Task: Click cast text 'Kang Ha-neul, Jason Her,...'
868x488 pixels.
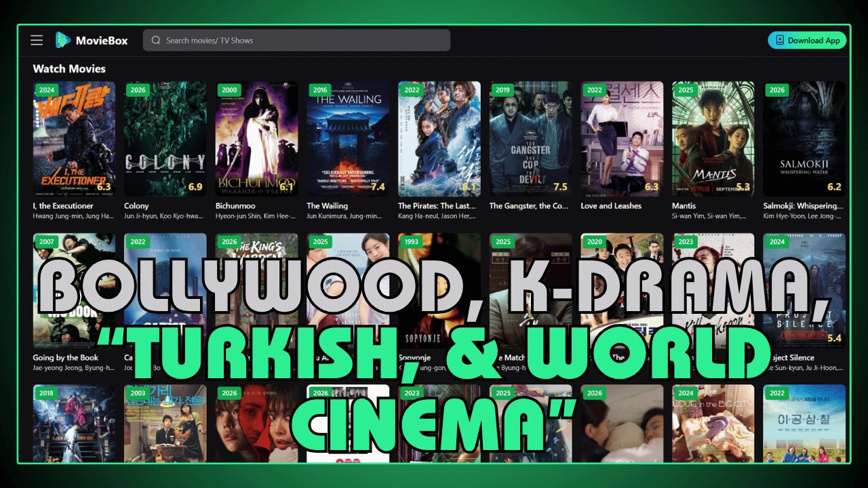Action: click(x=437, y=216)
